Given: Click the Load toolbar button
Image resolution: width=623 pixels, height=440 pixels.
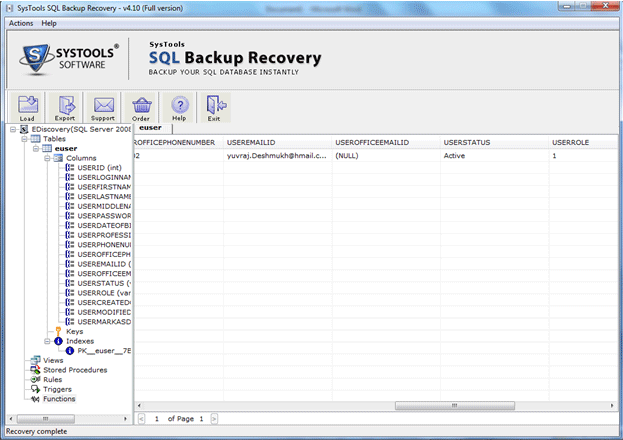Looking at the screenshot, I should pos(27,107).
